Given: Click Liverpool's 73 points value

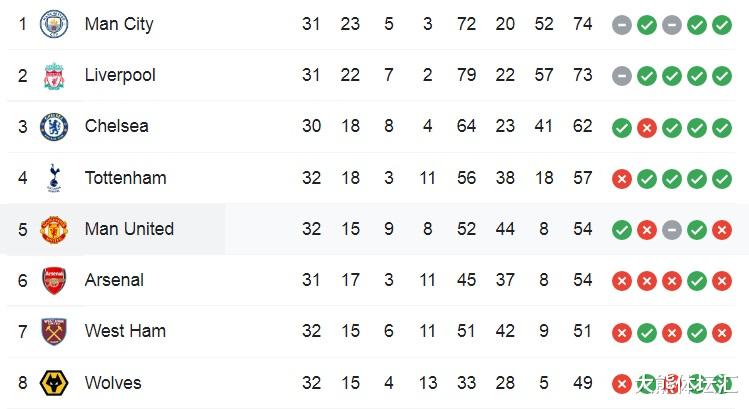Looking at the screenshot, I should pyautogui.click(x=583, y=75).
